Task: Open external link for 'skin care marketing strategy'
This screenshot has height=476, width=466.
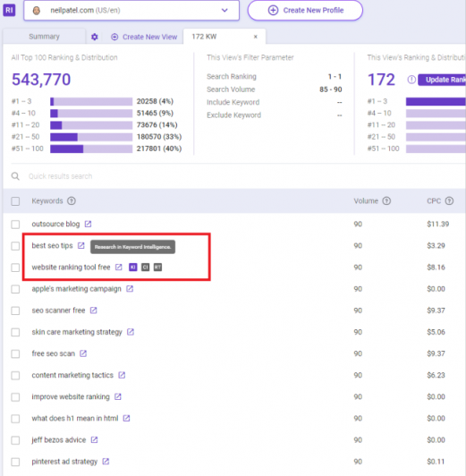Action: click(131, 332)
